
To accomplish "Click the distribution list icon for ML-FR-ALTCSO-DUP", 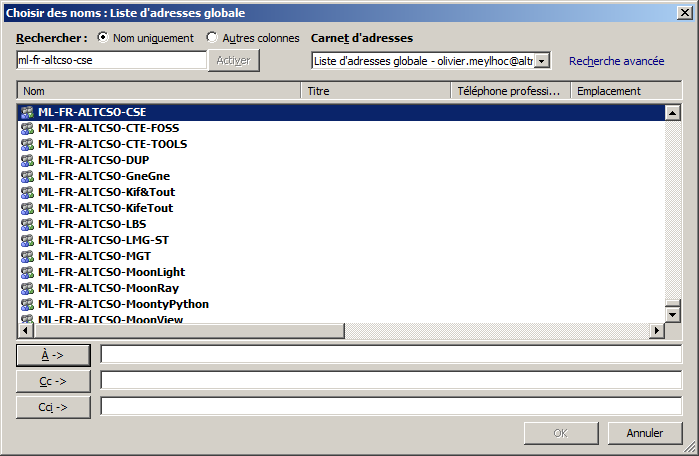I will click(x=27, y=160).
